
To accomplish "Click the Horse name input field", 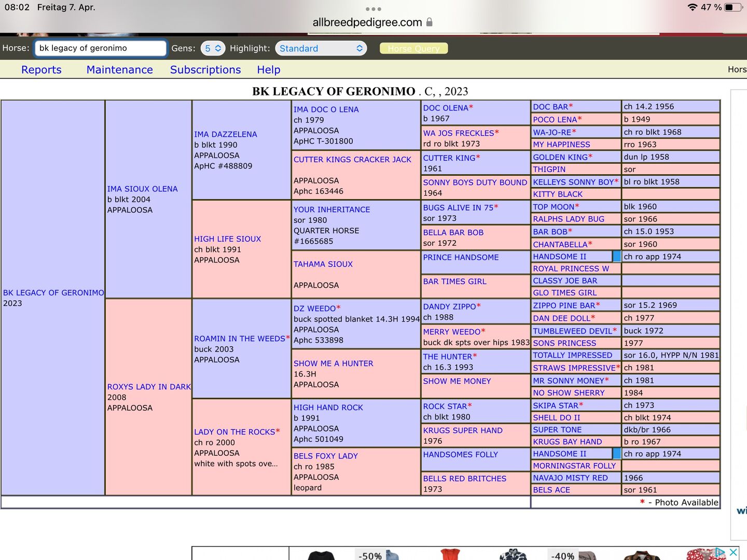I will [x=100, y=48].
